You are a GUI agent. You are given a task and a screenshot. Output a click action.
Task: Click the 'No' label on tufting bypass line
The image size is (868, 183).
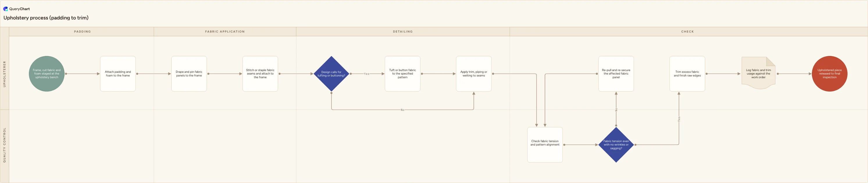pyautogui.click(x=402, y=110)
